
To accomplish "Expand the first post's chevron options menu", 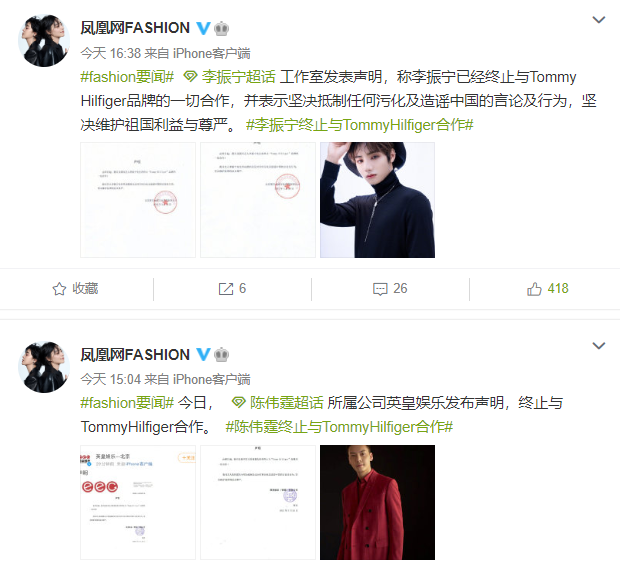I will click(x=599, y=19).
